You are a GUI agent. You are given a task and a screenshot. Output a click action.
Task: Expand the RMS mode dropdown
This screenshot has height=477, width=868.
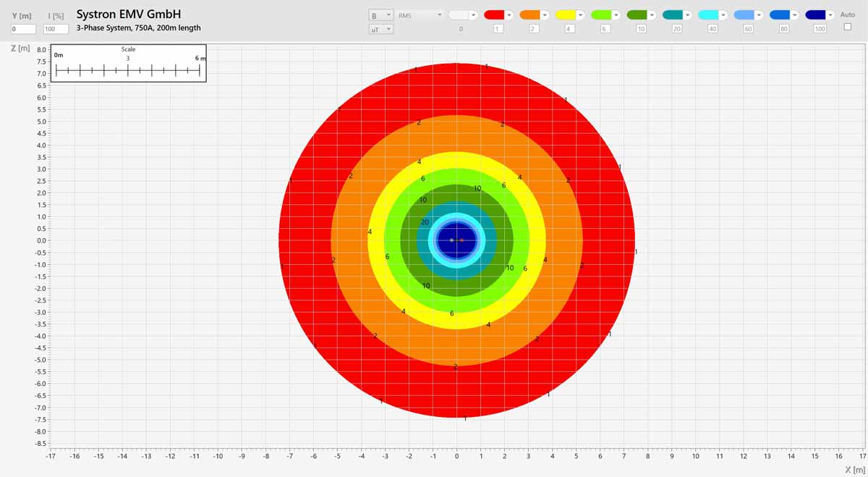point(420,14)
